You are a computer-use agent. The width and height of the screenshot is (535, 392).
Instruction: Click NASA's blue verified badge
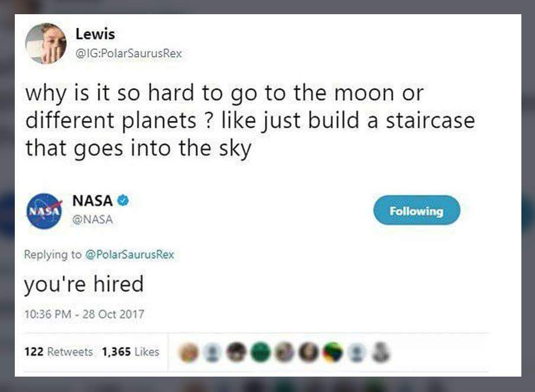(x=123, y=201)
